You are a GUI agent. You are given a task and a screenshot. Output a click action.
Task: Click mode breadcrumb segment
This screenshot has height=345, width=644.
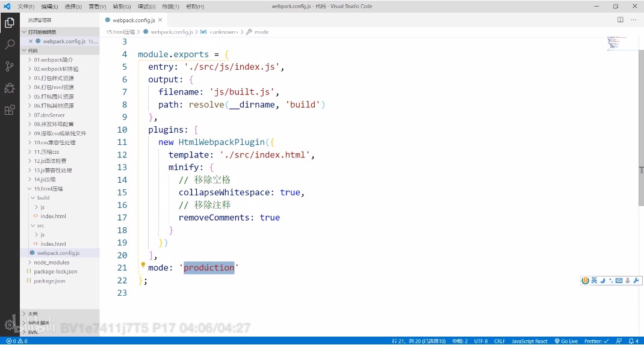tap(262, 32)
